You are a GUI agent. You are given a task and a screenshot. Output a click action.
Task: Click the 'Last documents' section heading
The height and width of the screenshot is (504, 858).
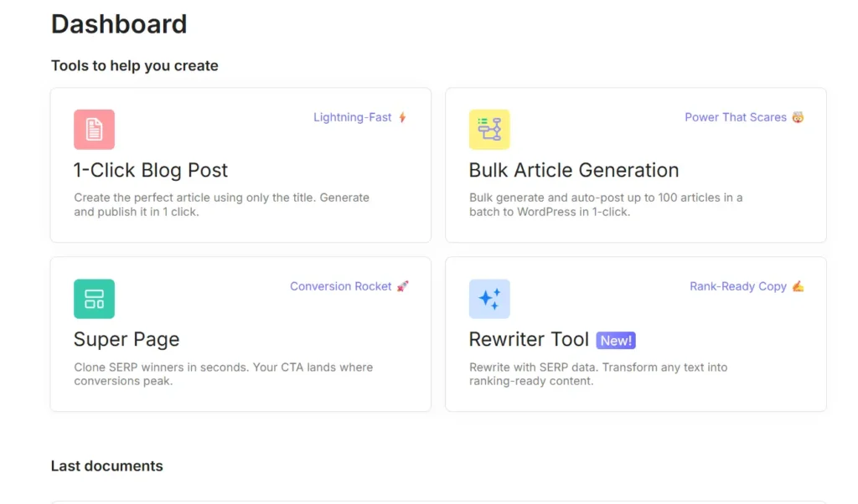coord(106,465)
